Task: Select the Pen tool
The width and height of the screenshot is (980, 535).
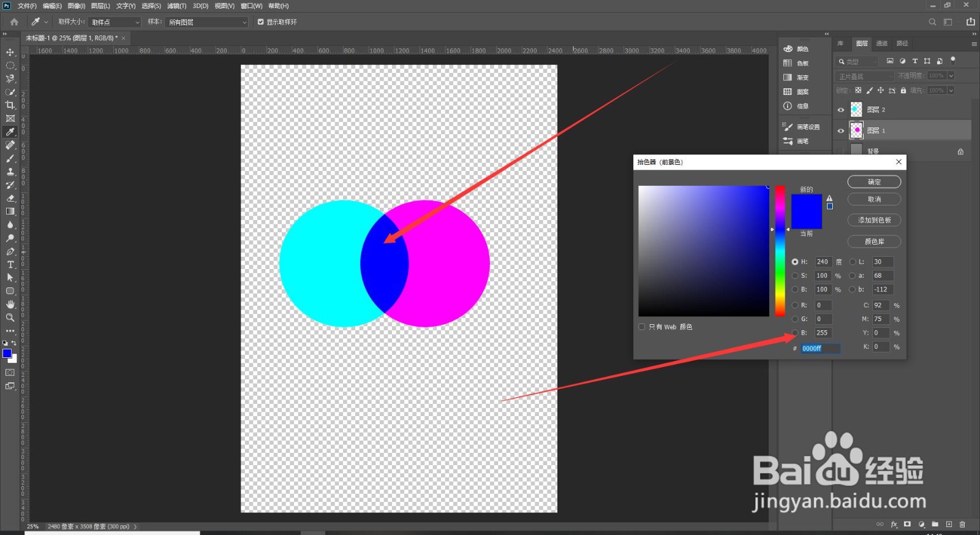Action: (x=10, y=251)
